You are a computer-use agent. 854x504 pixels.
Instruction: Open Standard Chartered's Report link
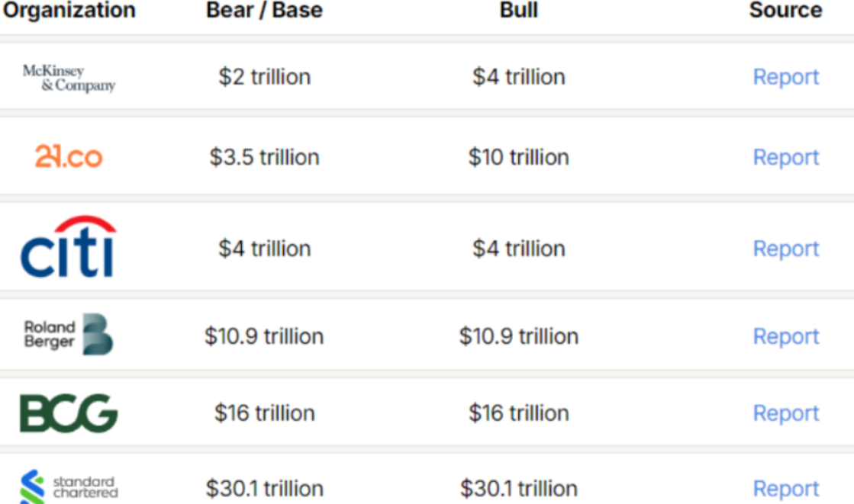[785, 489]
